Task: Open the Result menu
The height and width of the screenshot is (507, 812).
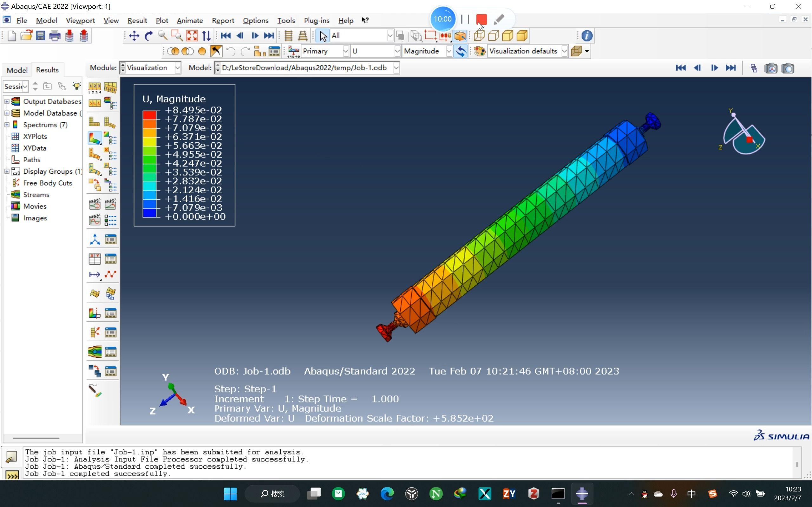Action: pyautogui.click(x=137, y=21)
